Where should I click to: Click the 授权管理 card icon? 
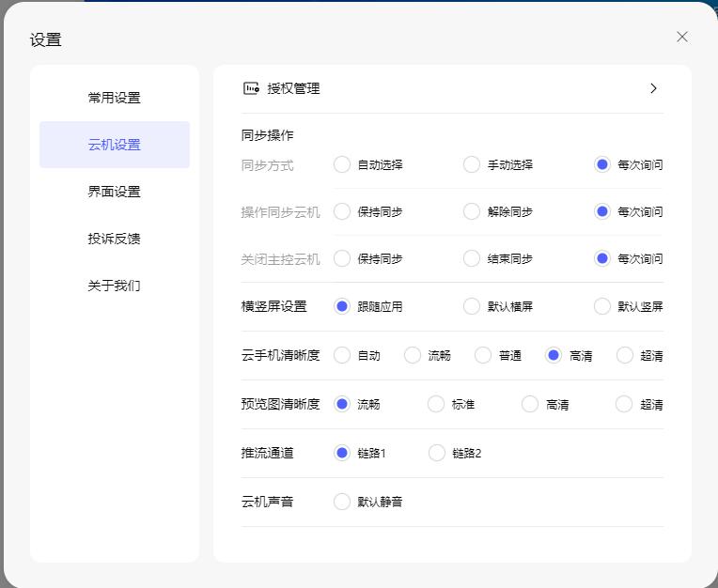click(251, 88)
